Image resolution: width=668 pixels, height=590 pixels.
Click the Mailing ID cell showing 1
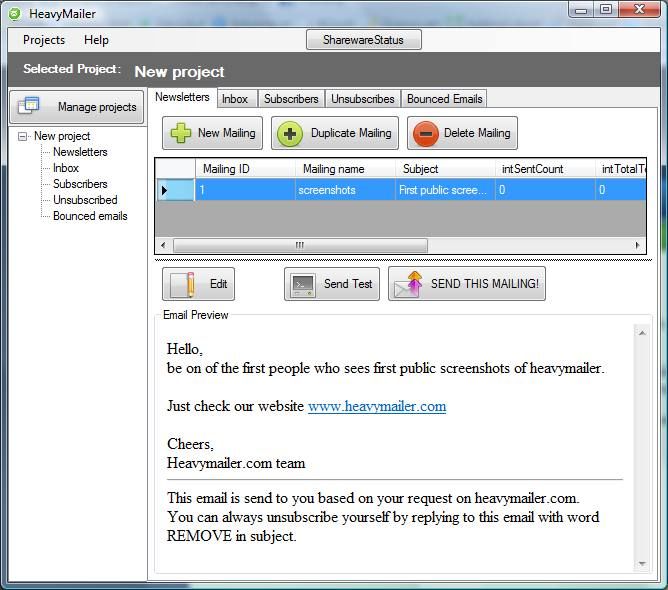tap(245, 190)
